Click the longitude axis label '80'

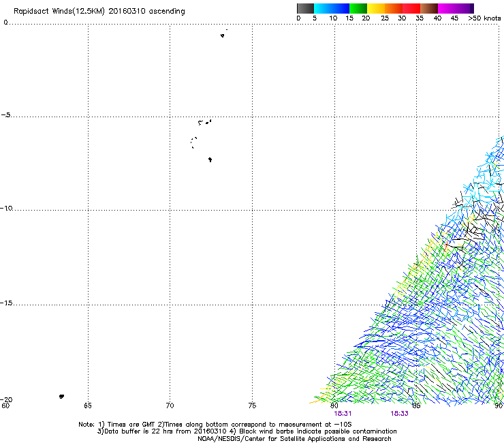pos(334,406)
